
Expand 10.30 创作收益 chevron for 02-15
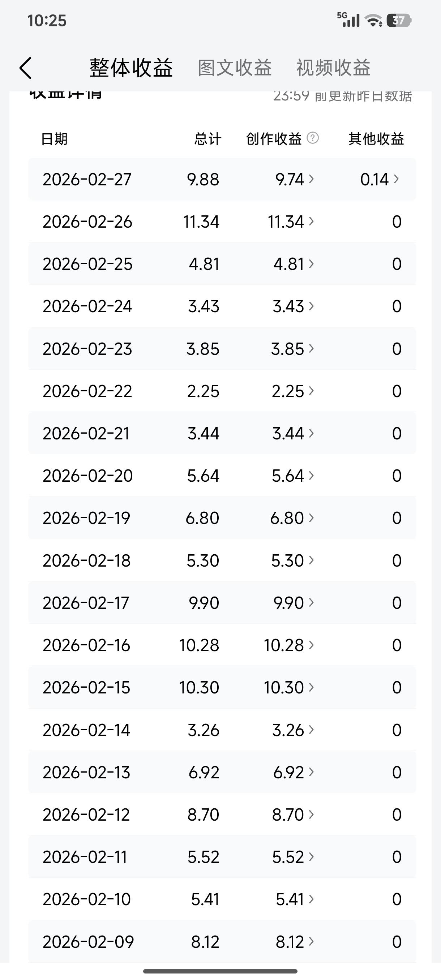[x=311, y=687]
